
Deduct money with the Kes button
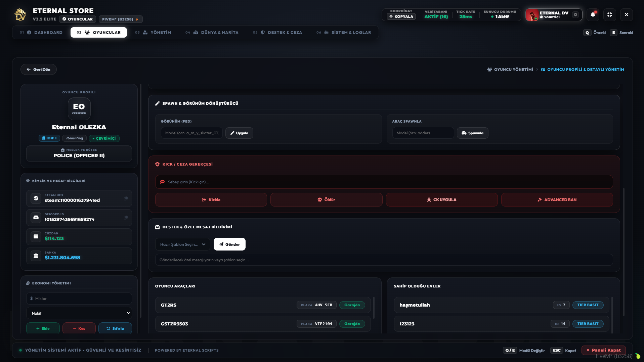(79, 328)
